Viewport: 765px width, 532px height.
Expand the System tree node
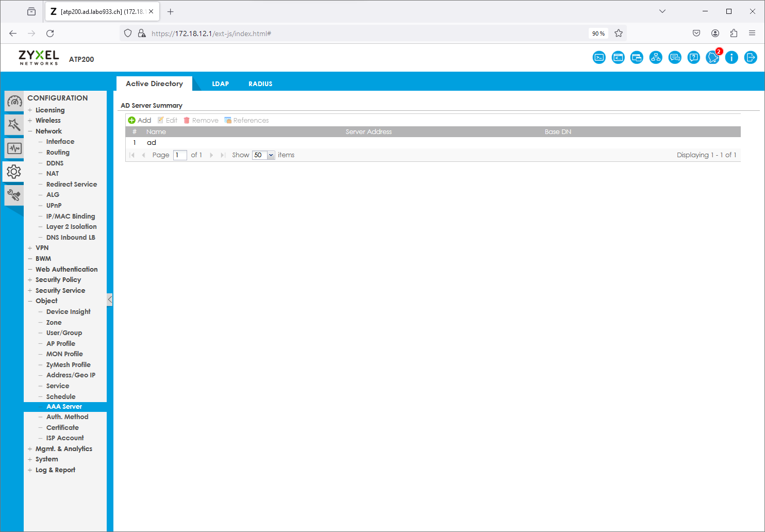(x=30, y=459)
